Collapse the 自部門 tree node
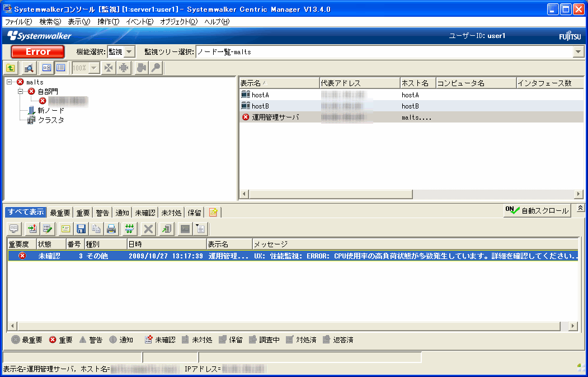Image resolution: width=588 pixels, height=377 pixels. point(21,91)
